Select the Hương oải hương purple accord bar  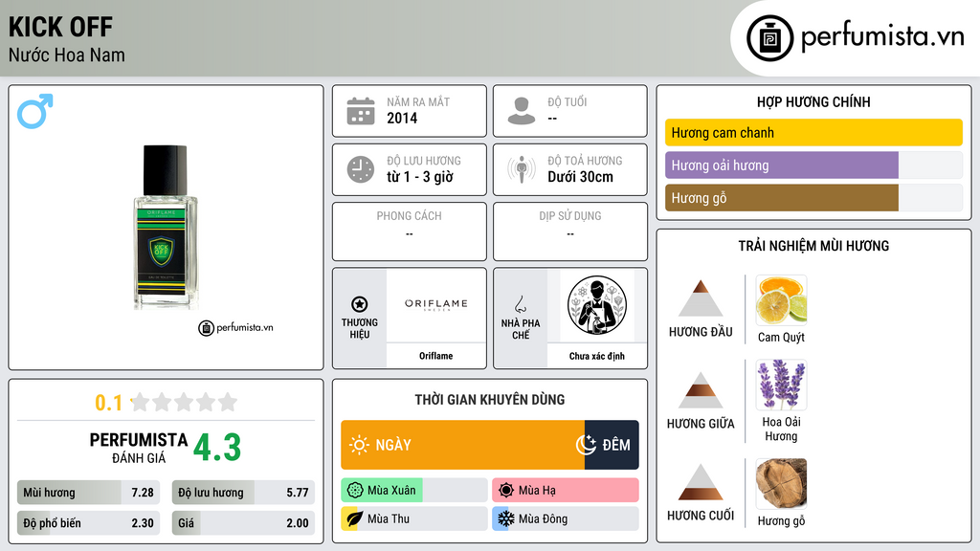coord(813,165)
